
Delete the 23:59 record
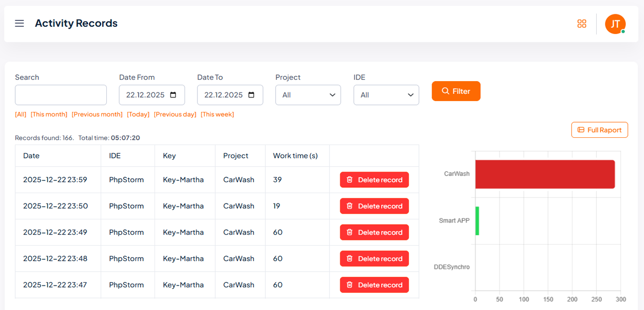pyautogui.click(x=374, y=180)
